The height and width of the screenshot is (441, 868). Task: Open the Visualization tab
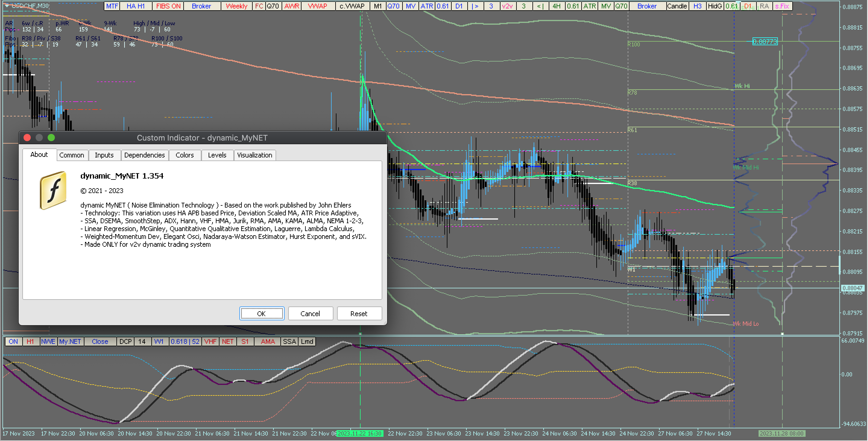pos(254,155)
